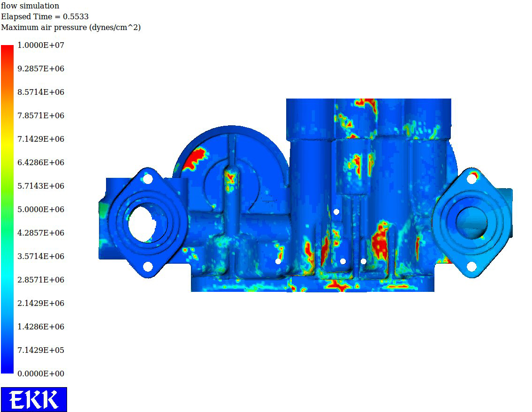
Task: Click legend value 7.1429E+06
Action: (41, 139)
